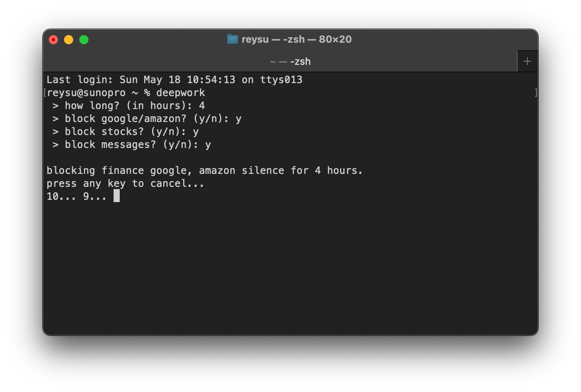This screenshot has height=392, width=581.
Task: Select the "how long? (in hours): 4" line
Action: pos(130,106)
